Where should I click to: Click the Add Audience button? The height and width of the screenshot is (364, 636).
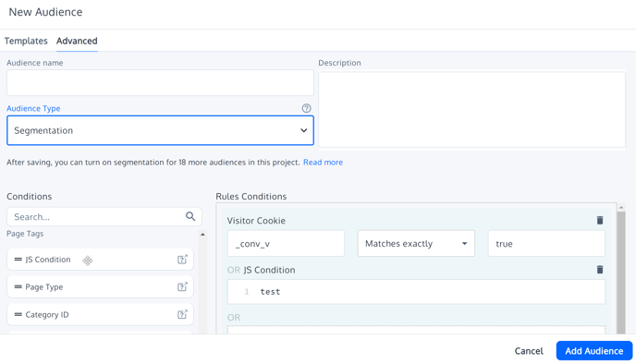coord(594,351)
